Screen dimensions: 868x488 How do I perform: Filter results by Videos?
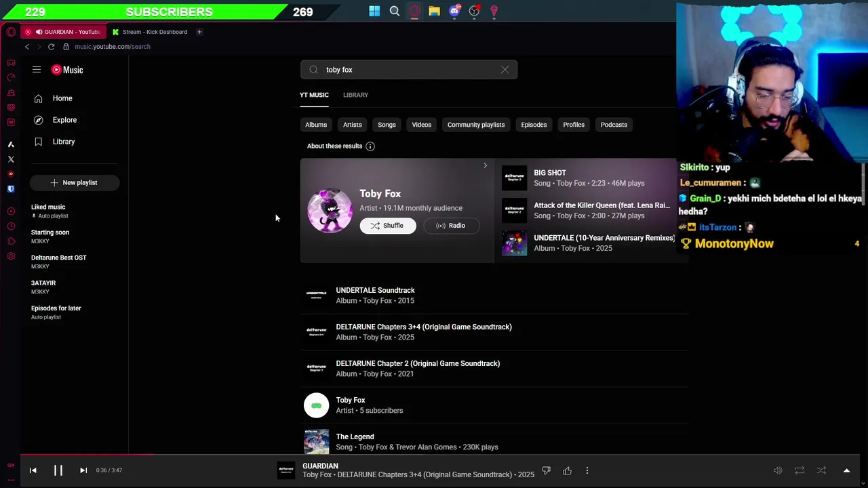(422, 125)
